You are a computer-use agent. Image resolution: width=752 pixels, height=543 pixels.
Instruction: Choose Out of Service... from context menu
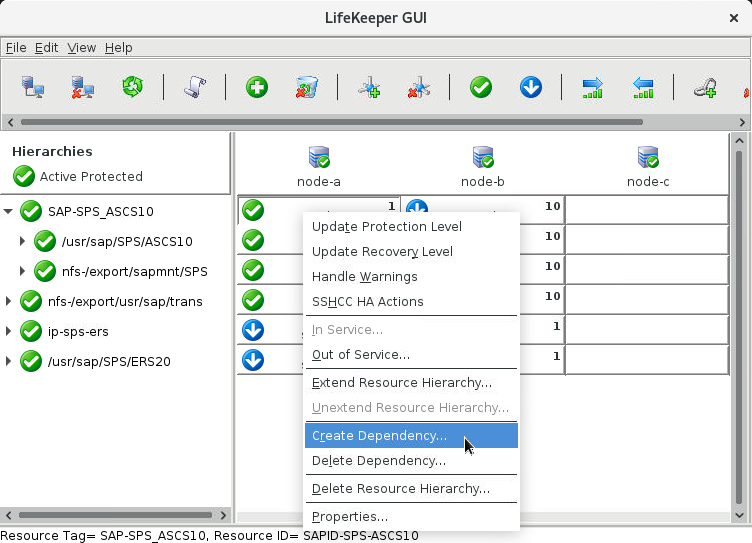click(411, 354)
